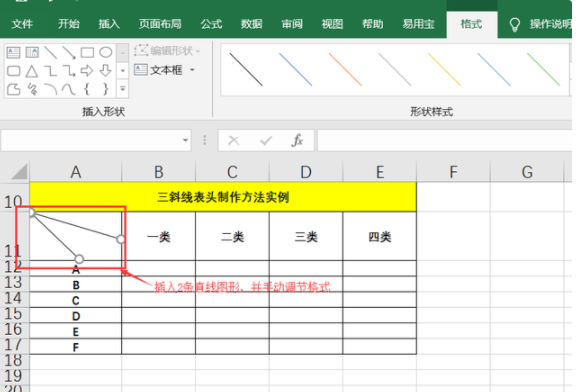The width and height of the screenshot is (579, 392).
Task: Click the formula bar confirm checkmark icon
Action: (x=265, y=140)
